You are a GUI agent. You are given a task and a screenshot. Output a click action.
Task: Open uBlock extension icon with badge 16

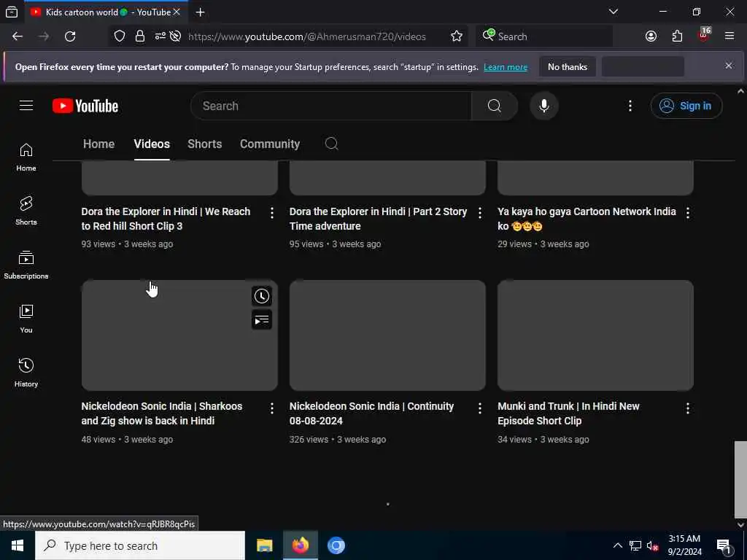click(704, 35)
